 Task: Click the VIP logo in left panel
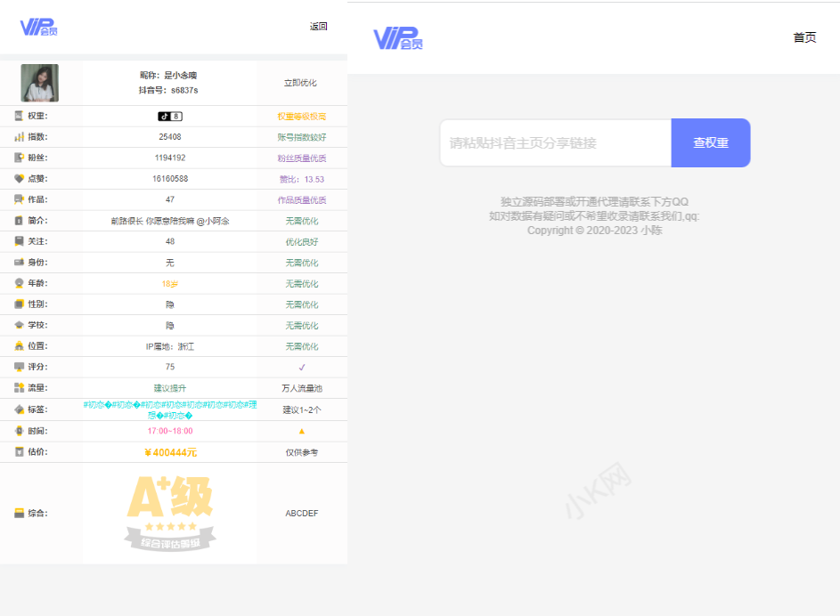click(39, 28)
